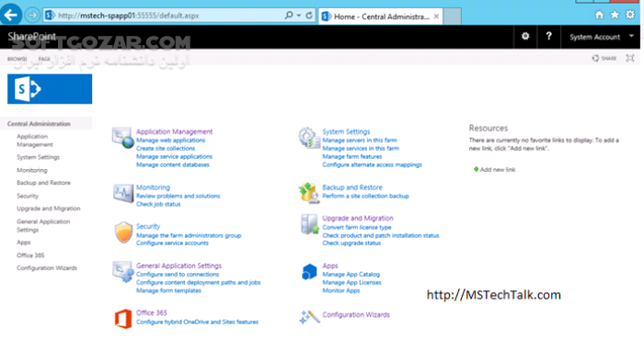Image resolution: width=644 pixels, height=339 pixels.
Task: Click the green Add new link plus
Action: click(x=476, y=169)
